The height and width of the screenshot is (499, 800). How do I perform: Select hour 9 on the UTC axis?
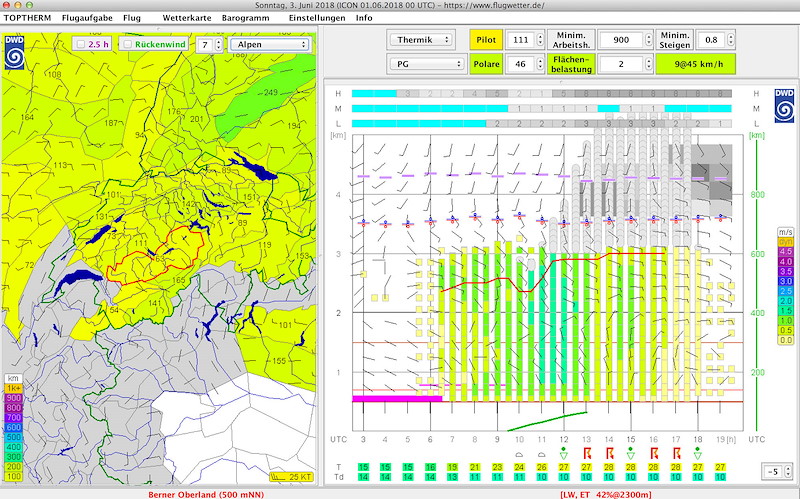tap(497, 439)
